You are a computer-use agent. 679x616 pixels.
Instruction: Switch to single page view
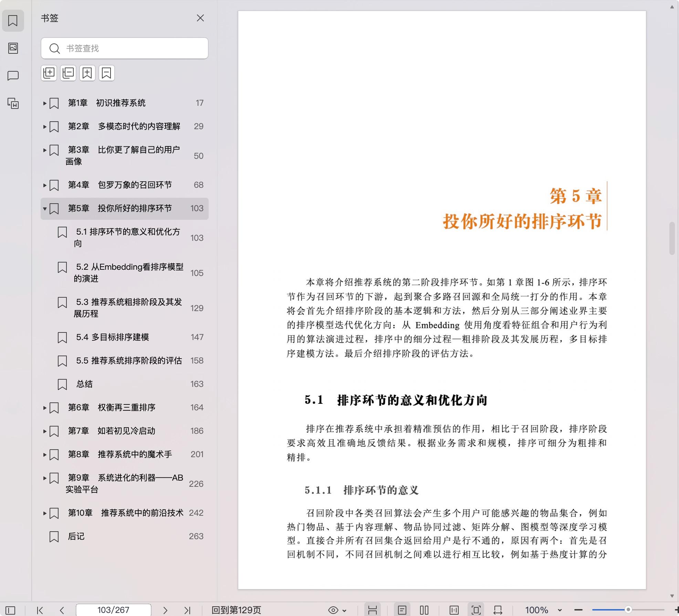pyautogui.click(x=402, y=610)
